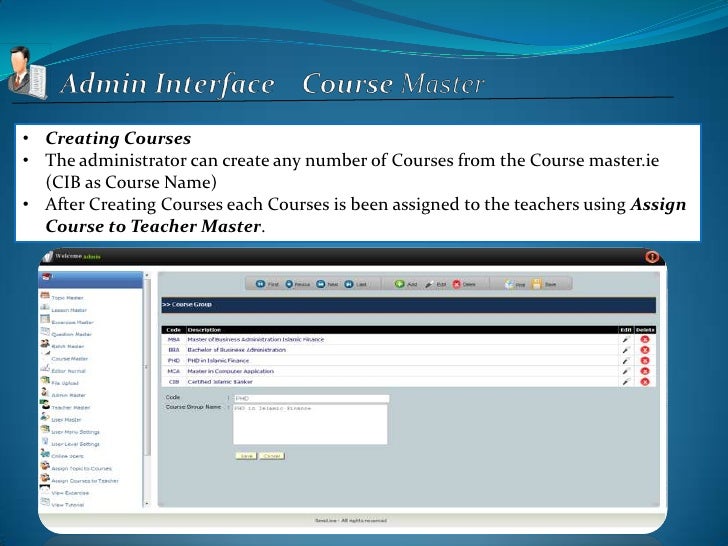Click the graduation-cap icon in sidebar header
Viewport: 728px width, 546px height.
click(47, 277)
